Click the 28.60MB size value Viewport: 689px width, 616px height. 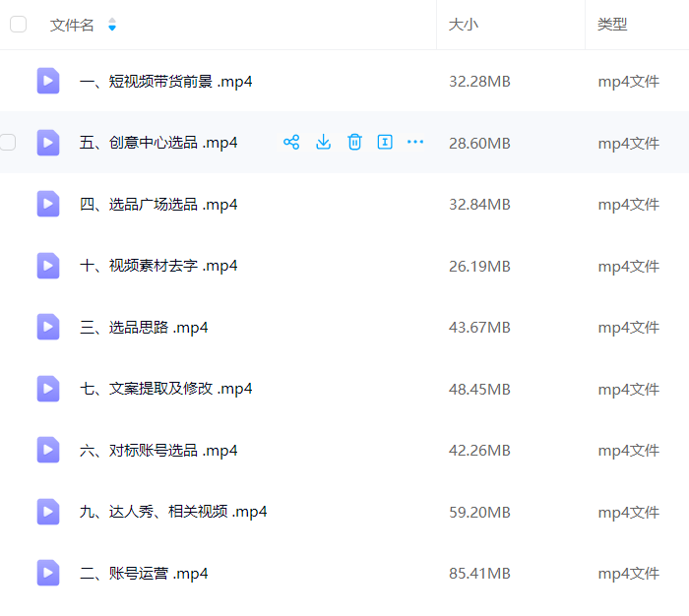[x=479, y=144]
